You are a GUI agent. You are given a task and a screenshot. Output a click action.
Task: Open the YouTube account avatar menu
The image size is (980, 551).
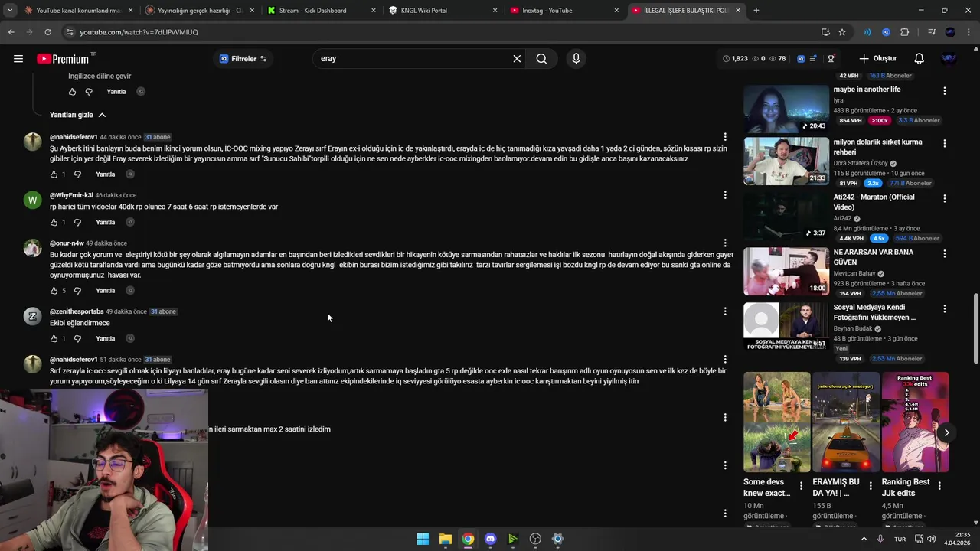[x=949, y=59]
